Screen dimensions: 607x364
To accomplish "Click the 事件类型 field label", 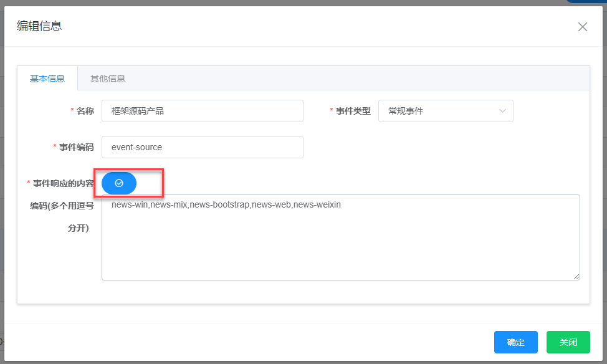I will click(353, 111).
